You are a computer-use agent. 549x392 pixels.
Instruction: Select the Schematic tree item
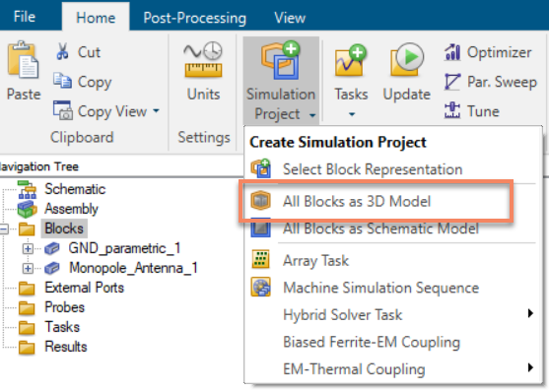pyautogui.click(x=75, y=189)
